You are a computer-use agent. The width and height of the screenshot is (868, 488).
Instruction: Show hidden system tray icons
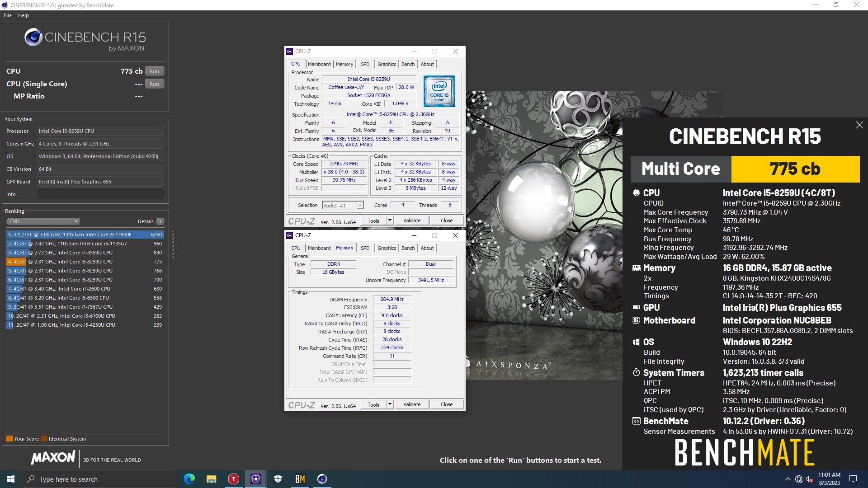(x=788, y=479)
